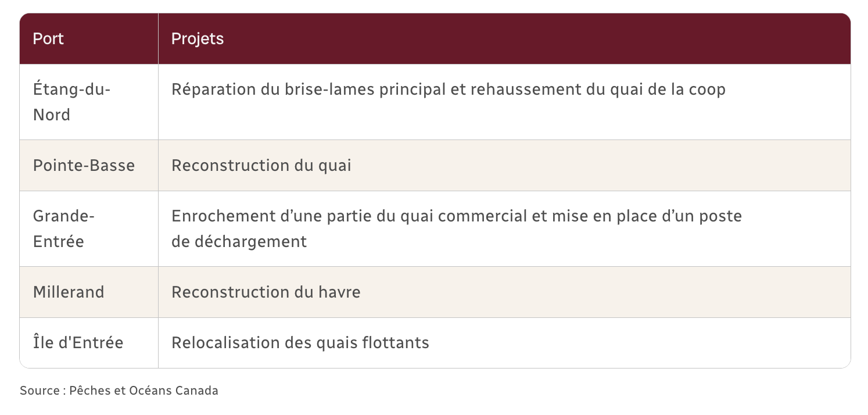This screenshot has height=415, width=868.
Task: Click the Projets column header
Action: 504,39
